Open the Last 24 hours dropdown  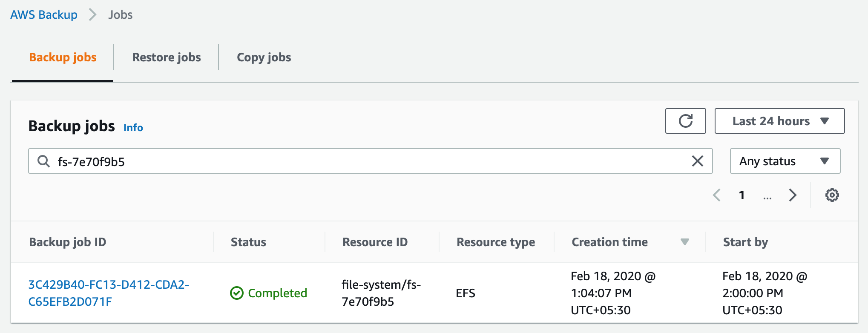pyautogui.click(x=779, y=121)
